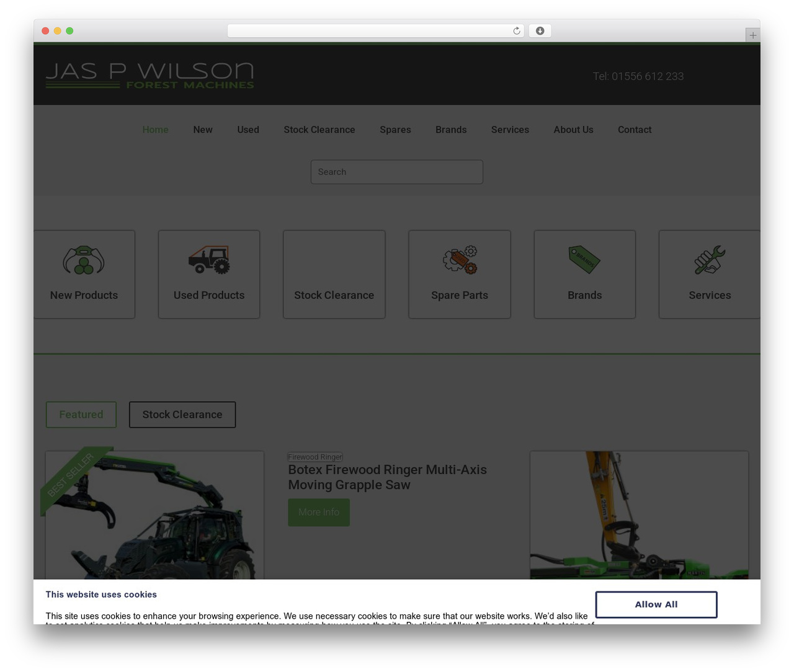
Task: Maximize browser window green button
Action: point(69,31)
